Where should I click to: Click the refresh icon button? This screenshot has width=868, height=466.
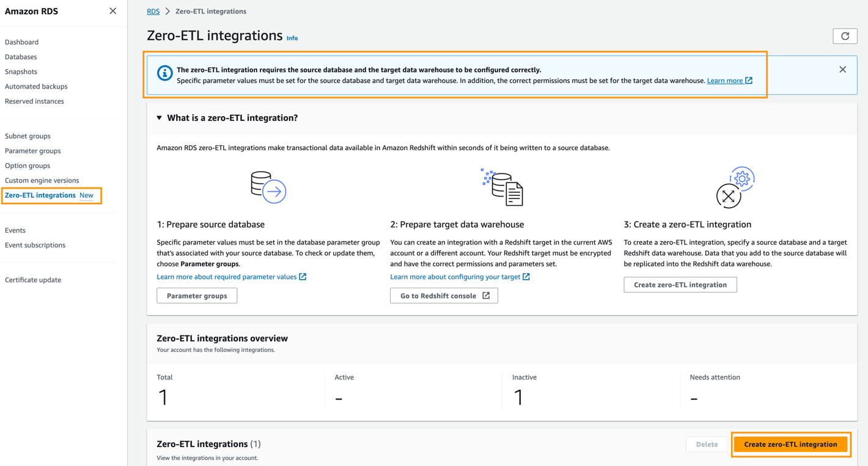[x=845, y=37]
